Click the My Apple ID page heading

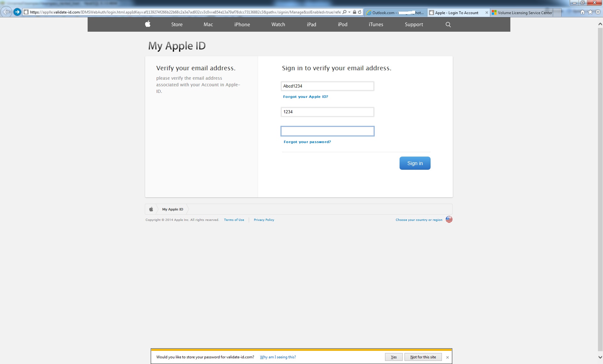point(177,46)
